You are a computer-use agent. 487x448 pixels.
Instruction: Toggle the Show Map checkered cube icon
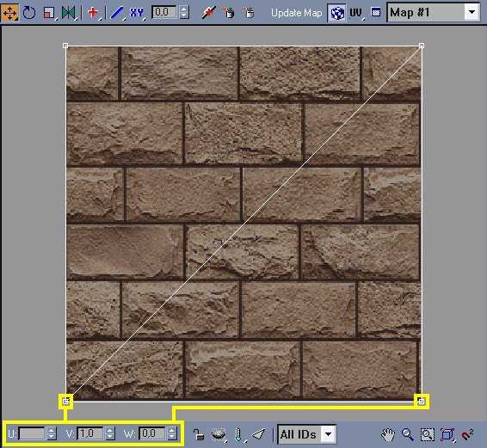coord(337,13)
